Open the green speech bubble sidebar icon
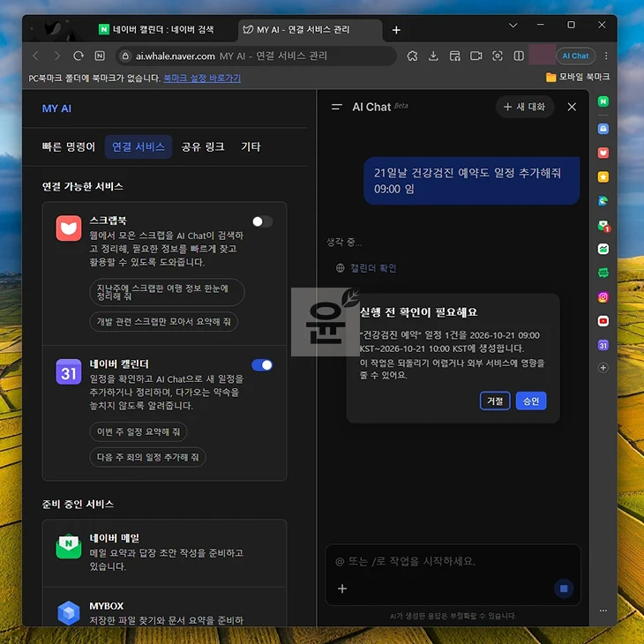This screenshot has width=644, height=644. [603, 273]
